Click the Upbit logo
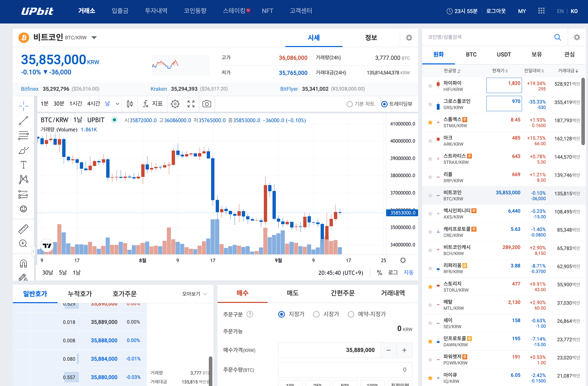Viewport: 588px width, 386px height. pos(37,11)
